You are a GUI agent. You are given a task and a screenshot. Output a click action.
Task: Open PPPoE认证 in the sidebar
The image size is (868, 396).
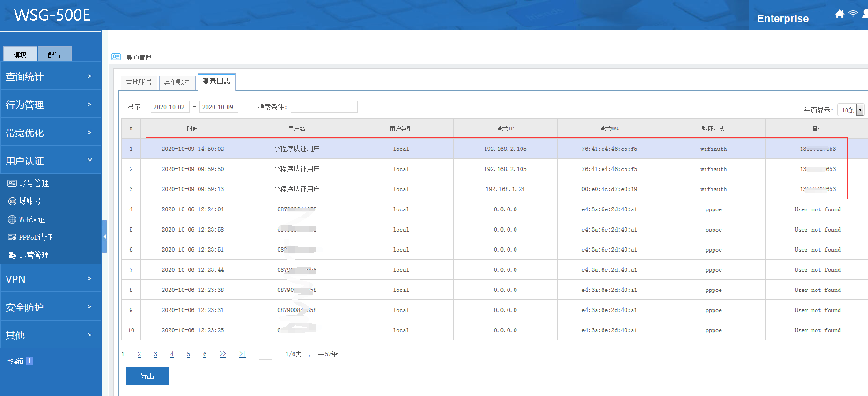tap(36, 237)
